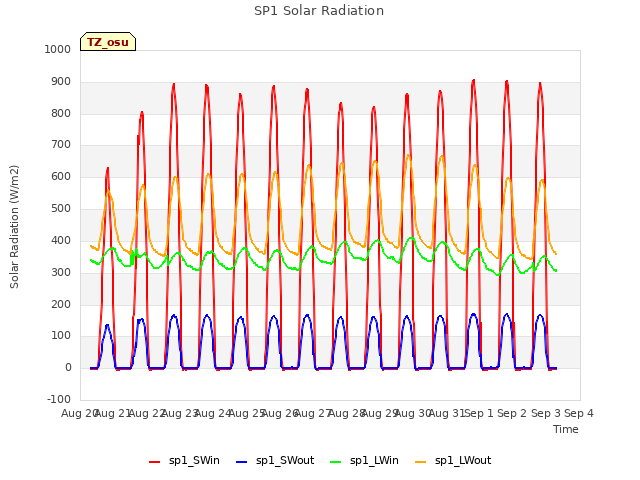Click the 600 y-axis tick label
Image resolution: width=640 pixels, height=480 pixels.
point(61,177)
